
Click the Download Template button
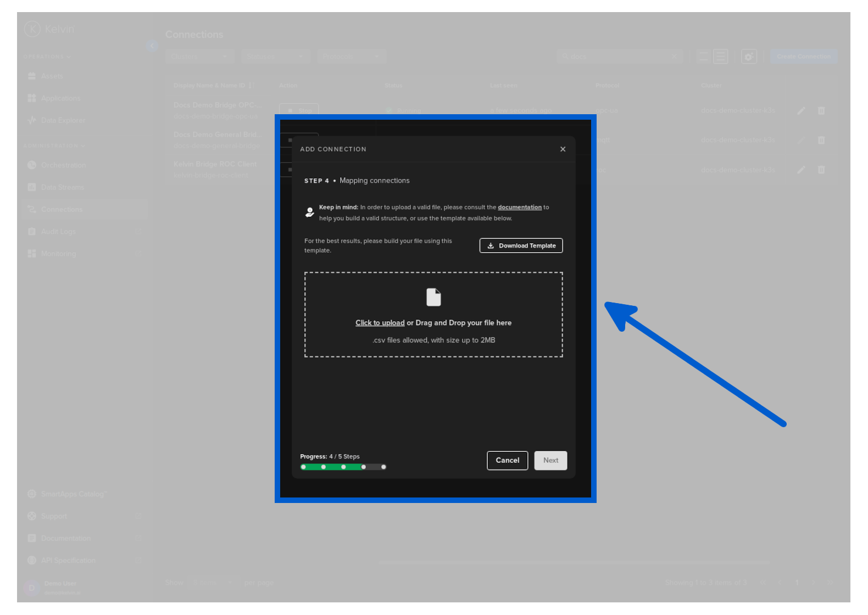pos(521,245)
